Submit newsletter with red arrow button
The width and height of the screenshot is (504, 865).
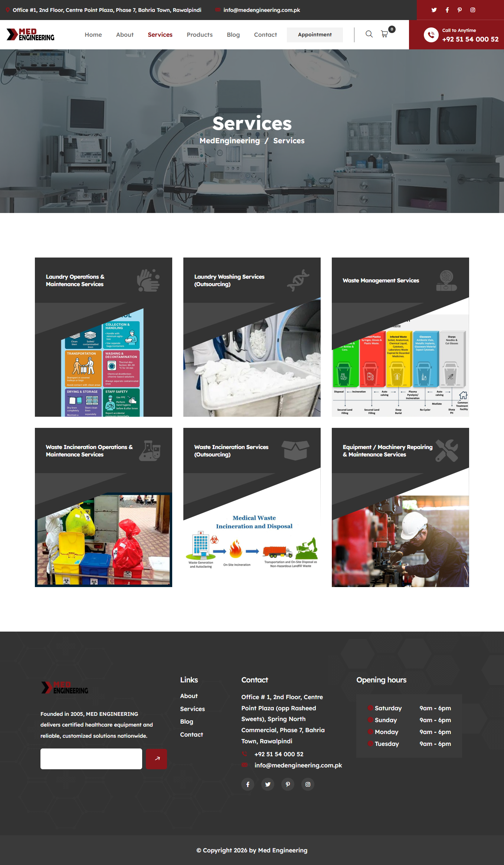coord(156,758)
